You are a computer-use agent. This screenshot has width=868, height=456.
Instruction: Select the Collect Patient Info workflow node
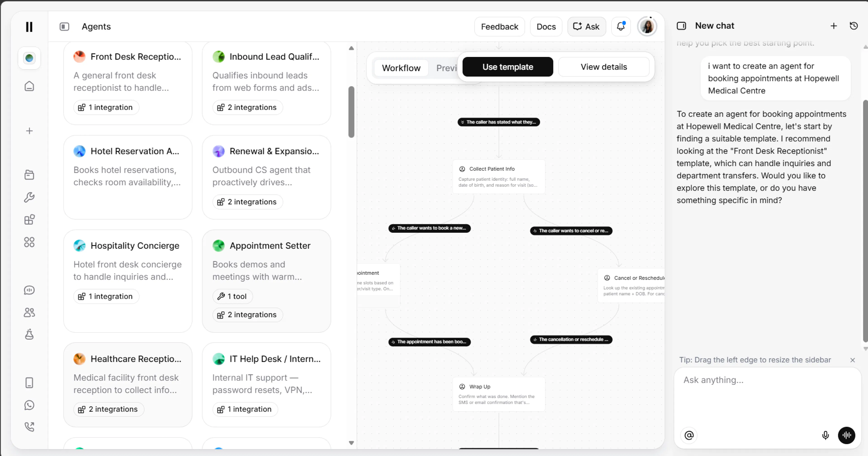click(499, 176)
